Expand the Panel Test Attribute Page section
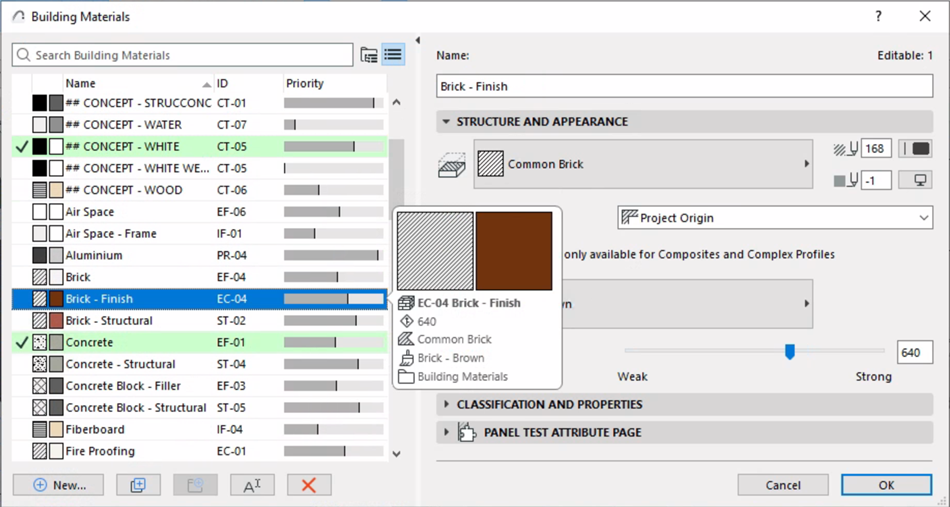950x507 pixels. click(447, 432)
